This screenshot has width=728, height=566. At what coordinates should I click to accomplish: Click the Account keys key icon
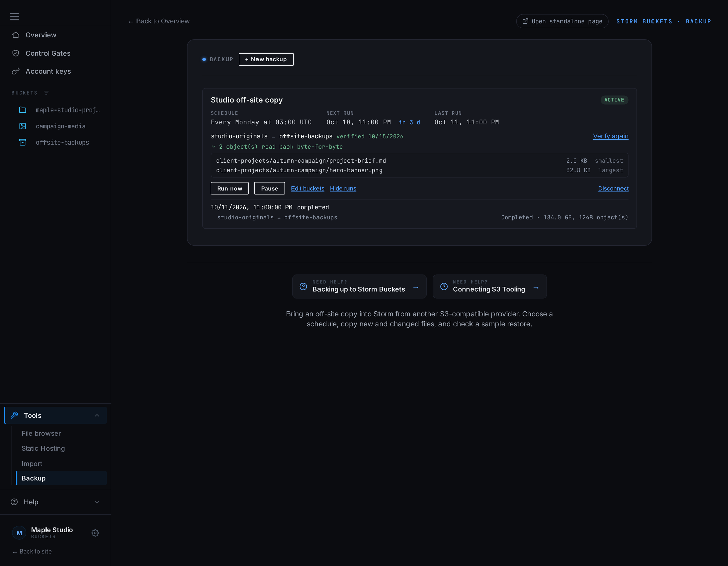tap(16, 71)
